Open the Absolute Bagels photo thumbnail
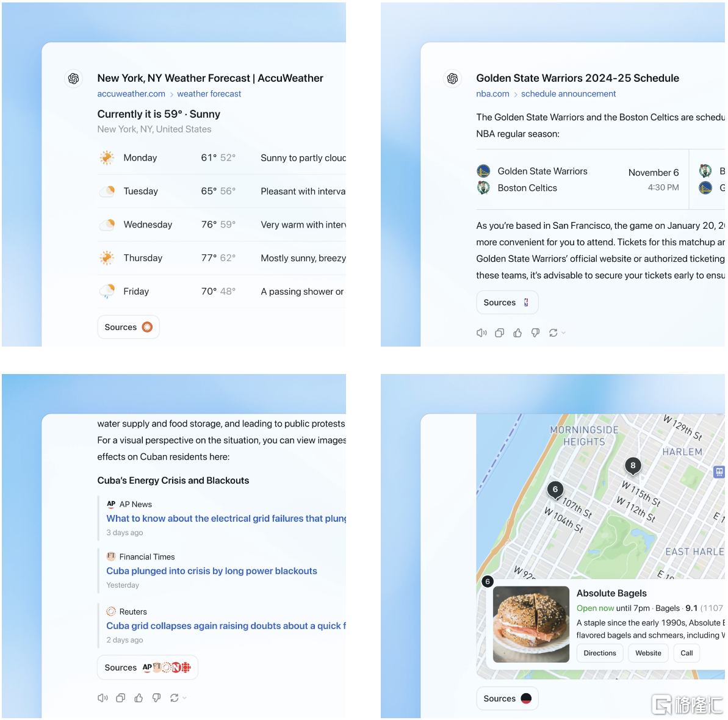728x720 pixels. coord(531,624)
